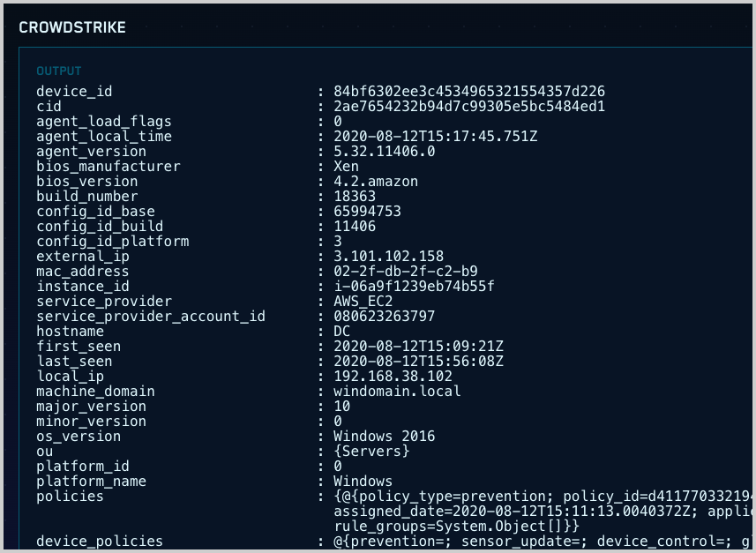Click the ou value {Servers}

pos(371,452)
